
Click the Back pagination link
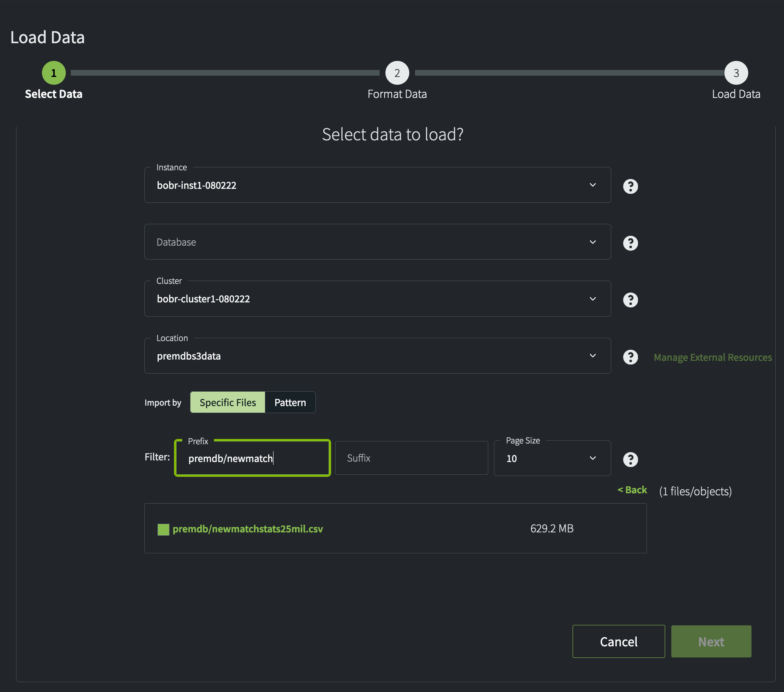point(632,490)
